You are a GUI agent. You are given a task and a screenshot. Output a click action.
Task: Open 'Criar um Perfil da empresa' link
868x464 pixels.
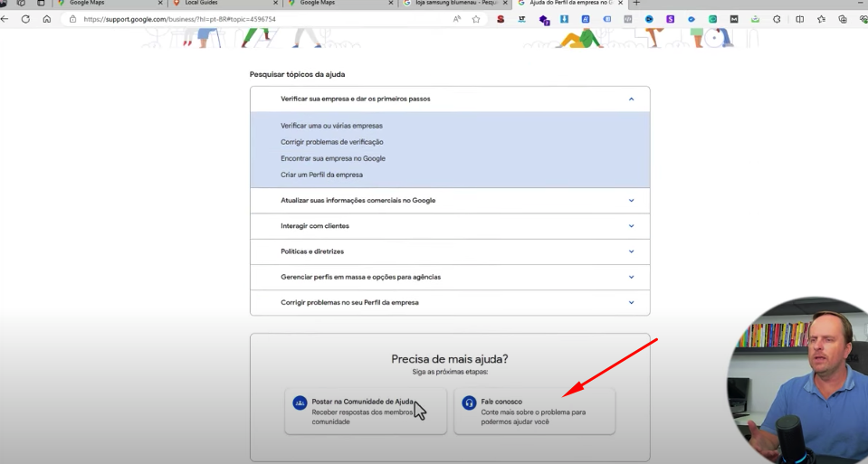pyautogui.click(x=321, y=175)
